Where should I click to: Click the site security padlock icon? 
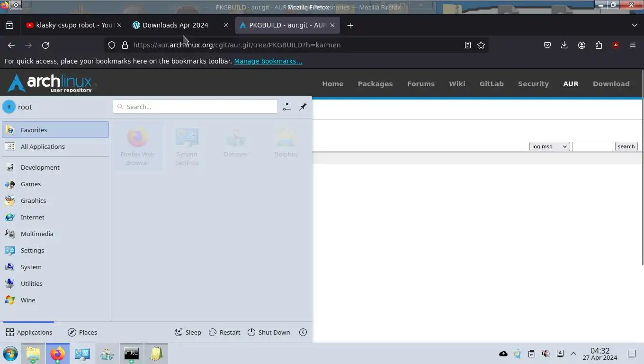[x=125, y=45]
